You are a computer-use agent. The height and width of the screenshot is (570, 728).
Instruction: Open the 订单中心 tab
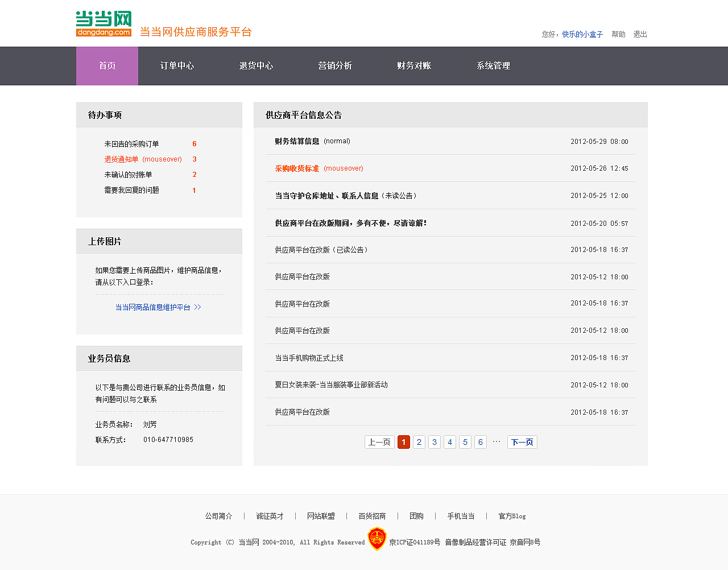pos(177,65)
